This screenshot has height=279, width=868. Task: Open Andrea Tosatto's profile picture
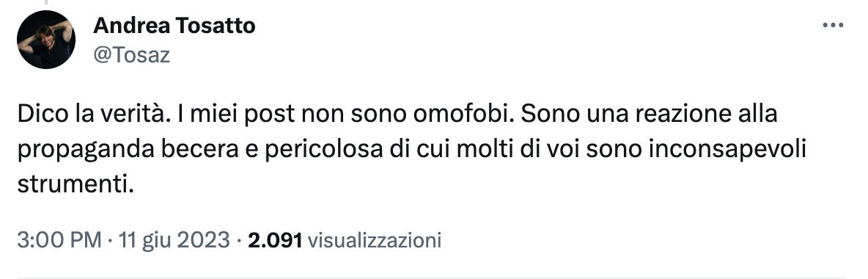coord(46,40)
